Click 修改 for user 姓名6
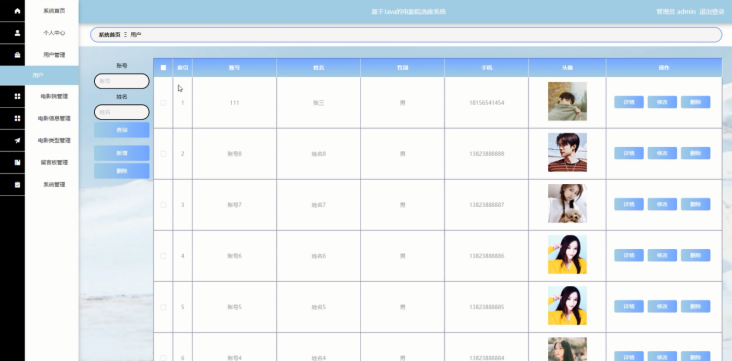This screenshot has height=361, width=732. point(662,255)
